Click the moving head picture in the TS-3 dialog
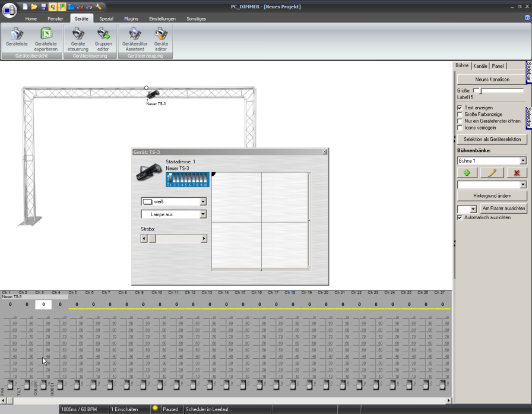The width and height of the screenshot is (532, 414). point(149,172)
